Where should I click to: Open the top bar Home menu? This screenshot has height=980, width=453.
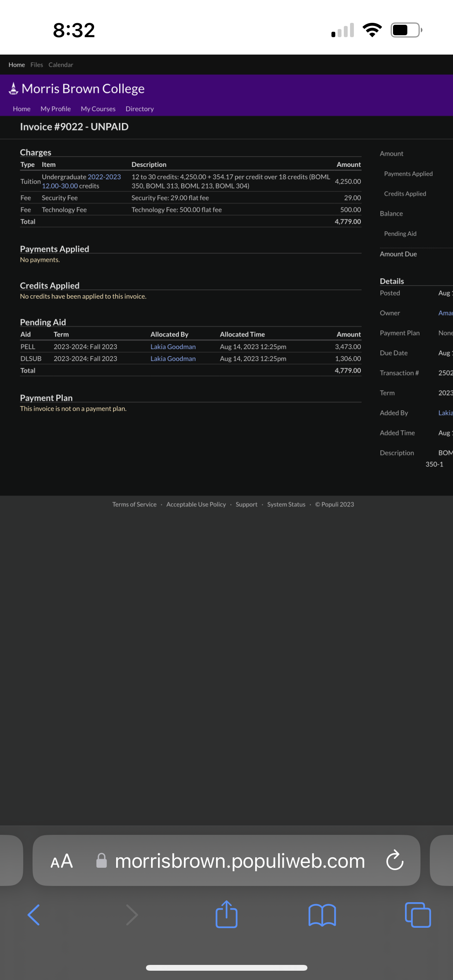point(17,65)
